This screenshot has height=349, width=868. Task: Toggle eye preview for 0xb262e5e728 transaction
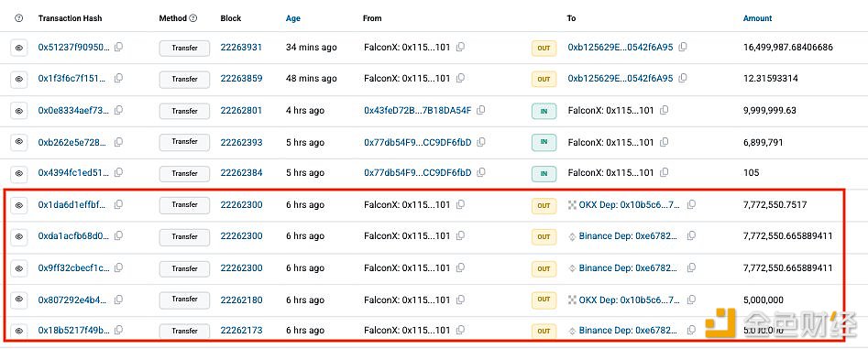coord(19,143)
